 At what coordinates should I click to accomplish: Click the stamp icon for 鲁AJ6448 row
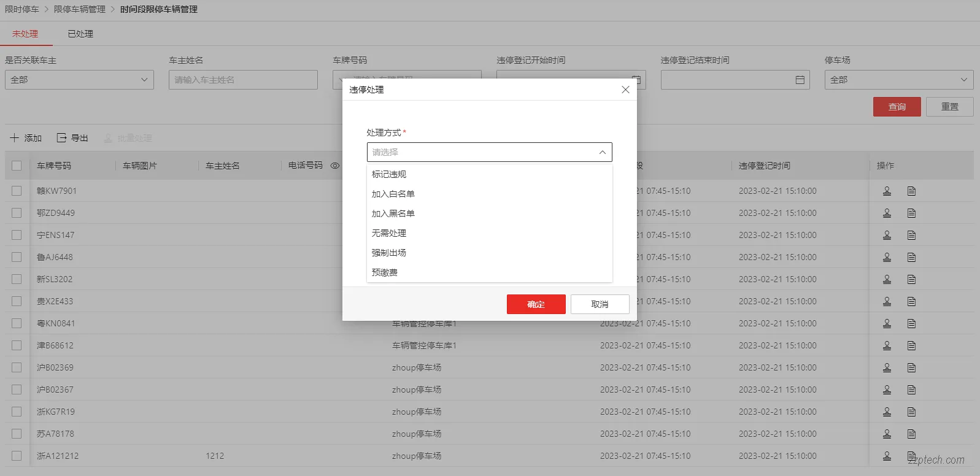pyautogui.click(x=887, y=257)
